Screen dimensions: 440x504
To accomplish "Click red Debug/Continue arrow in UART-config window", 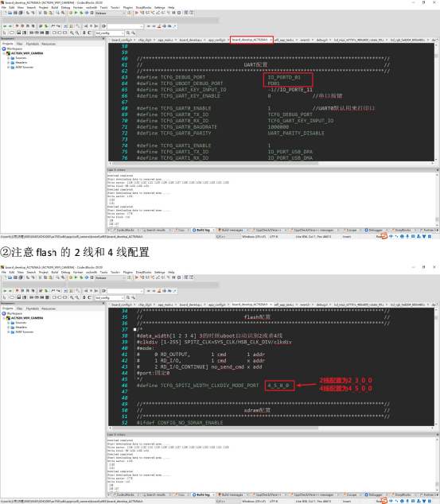I will click(137, 13).
